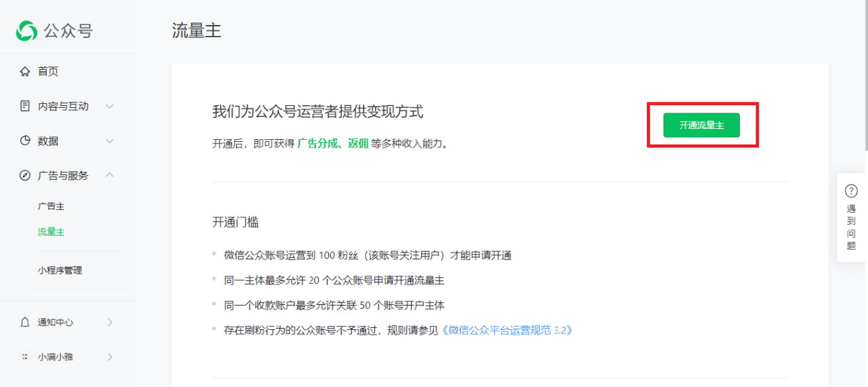The width and height of the screenshot is (868, 387).
Task: Click the 流量主 page heading
Action: (197, 31)
